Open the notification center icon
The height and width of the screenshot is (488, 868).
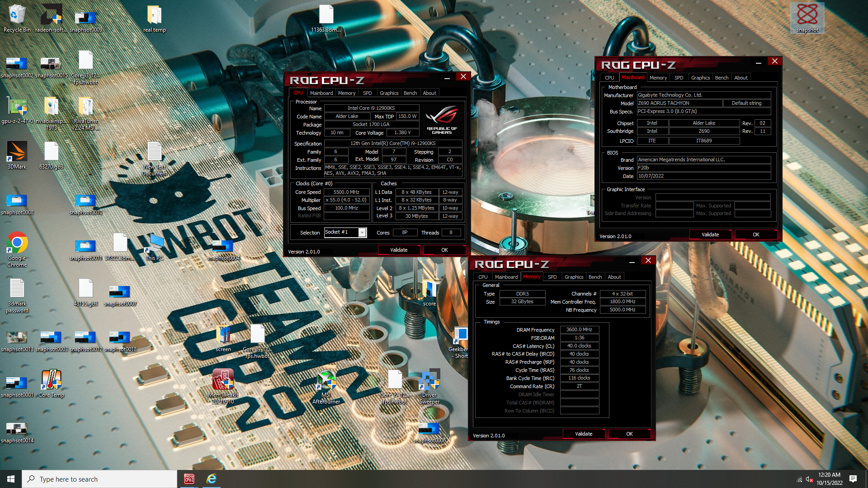coord(853,479)
